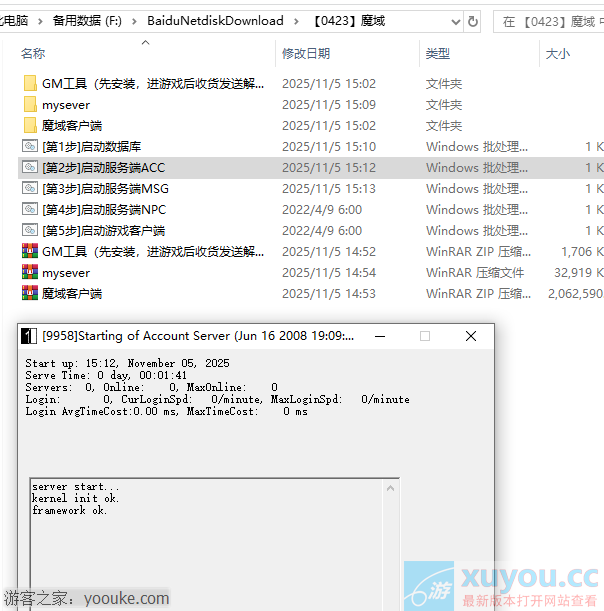
Task: Click the 【0423】魔域 search field
Action: [x=549, y=21]
